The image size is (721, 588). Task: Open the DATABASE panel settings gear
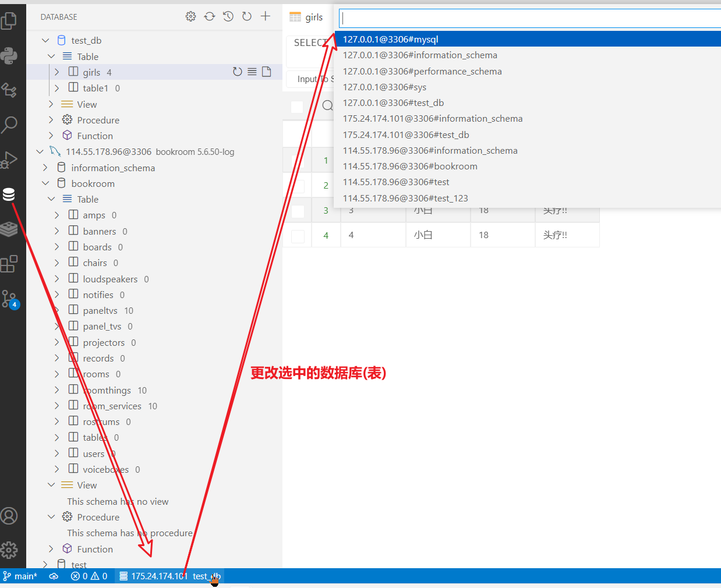(190, 16)
